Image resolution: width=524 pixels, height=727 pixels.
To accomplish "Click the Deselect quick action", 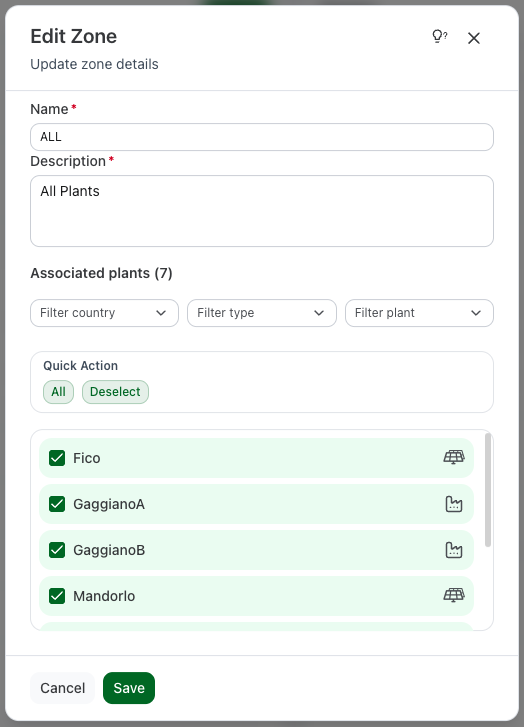I will (115, 392).
